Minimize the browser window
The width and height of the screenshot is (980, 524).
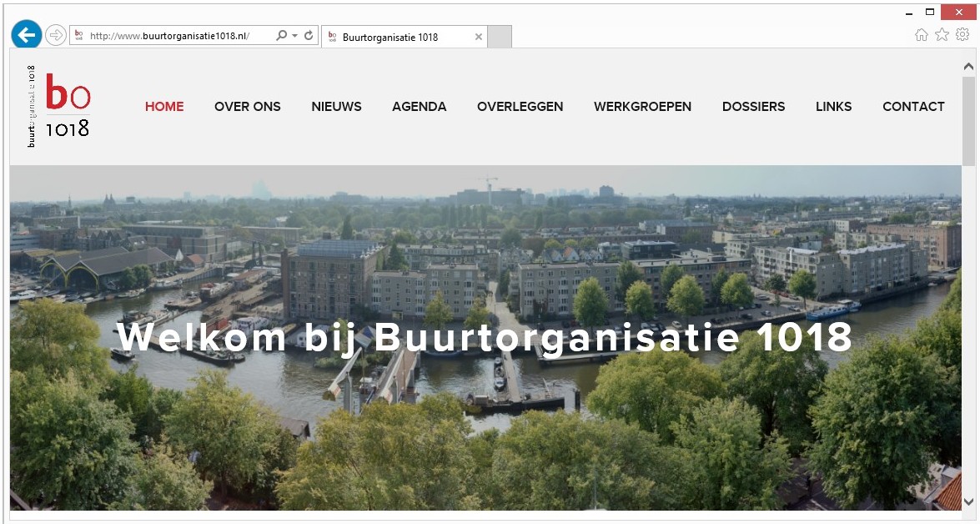(x=909, y=13)
